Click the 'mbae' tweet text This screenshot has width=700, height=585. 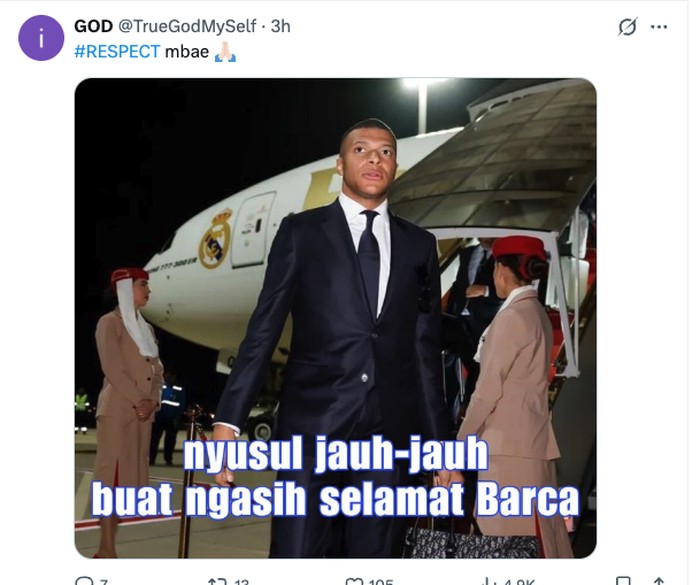pyautogui.click(x=187, y=52)
